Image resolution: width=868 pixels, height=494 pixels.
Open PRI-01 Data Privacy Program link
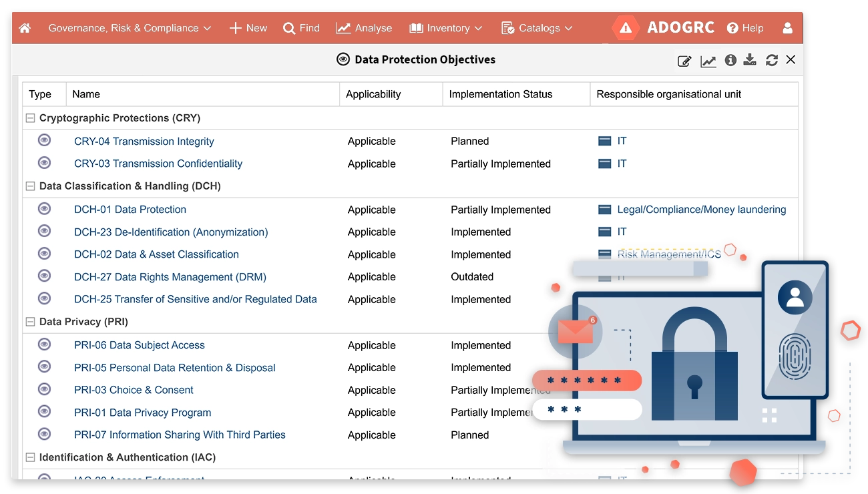coord(143,413)
